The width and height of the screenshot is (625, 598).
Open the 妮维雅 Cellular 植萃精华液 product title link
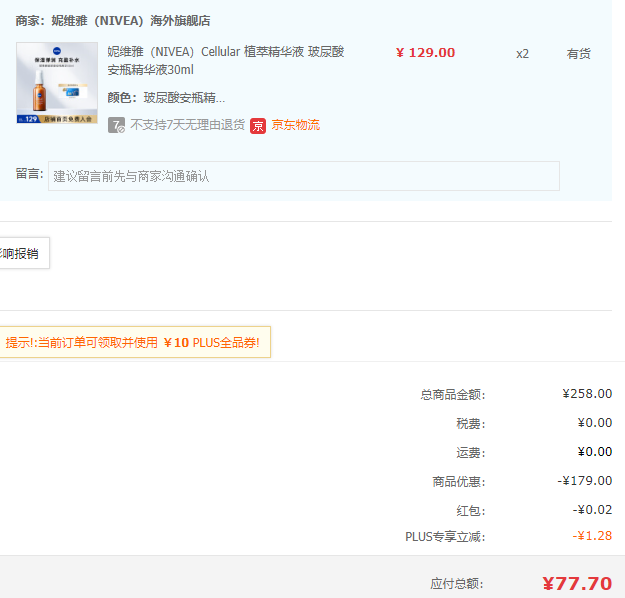(x=226, y=61)
